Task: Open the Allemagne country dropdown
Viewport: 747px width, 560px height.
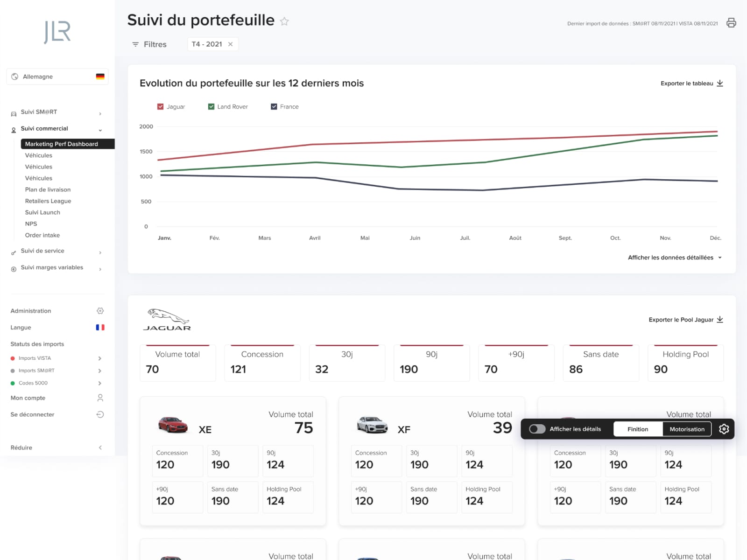Action: [57, 77]
